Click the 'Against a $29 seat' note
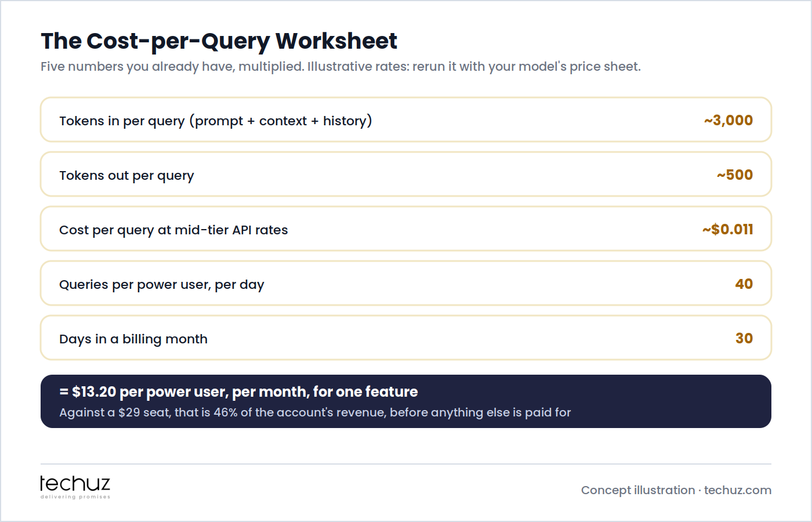 [315, 412]
